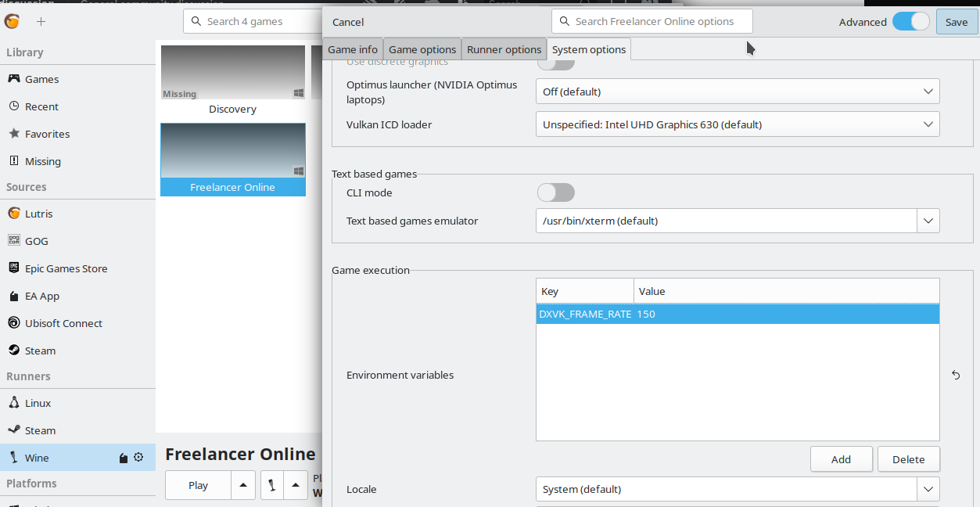
Task: Select the GOG source icon
Action: [14, 241]
